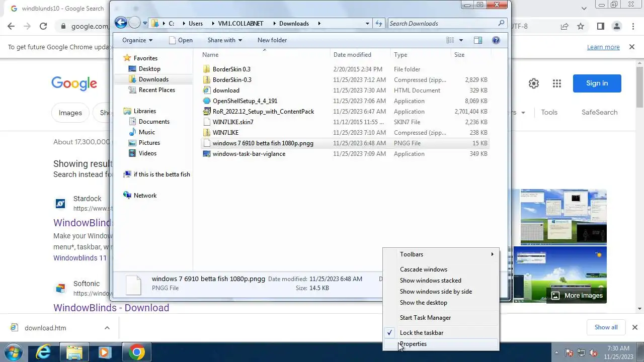The image size is (644, 362).
Task: Expand the arrow after Downloads breadcrumb
Action: click(x=319, y=23)
